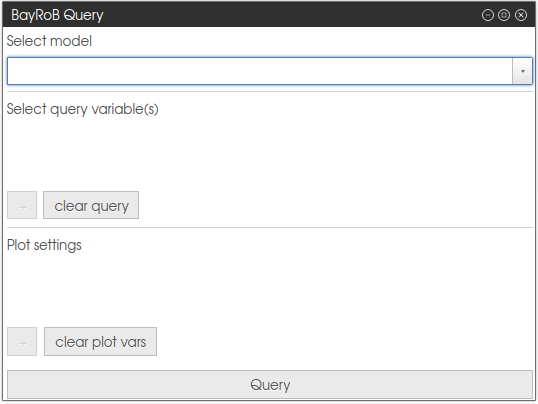
Task: Add a plot variable with plus button
Action: 22,342
